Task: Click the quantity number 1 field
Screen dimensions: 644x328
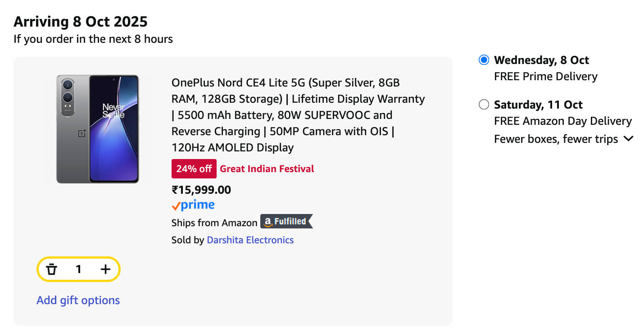Action: (x=78, y=269)
